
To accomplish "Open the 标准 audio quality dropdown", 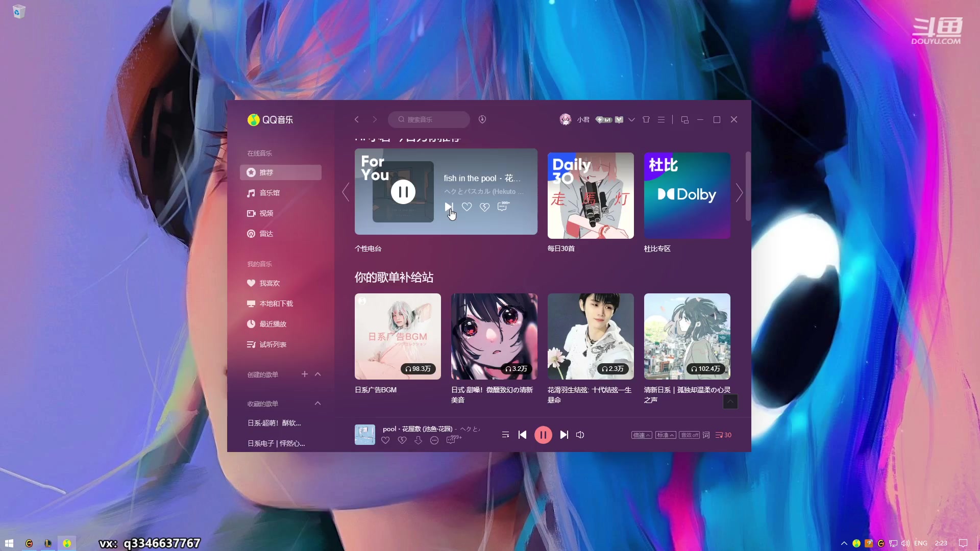I will point(665,435).
